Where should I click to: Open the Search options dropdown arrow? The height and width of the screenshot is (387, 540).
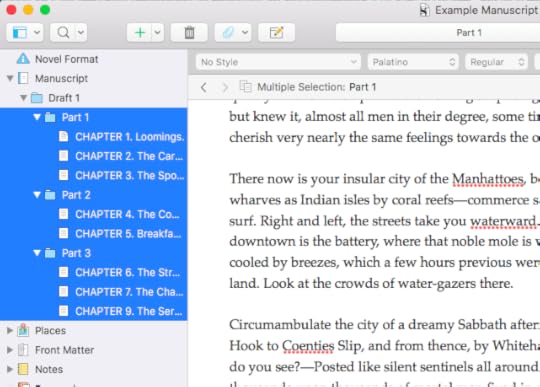click(81, 33)
